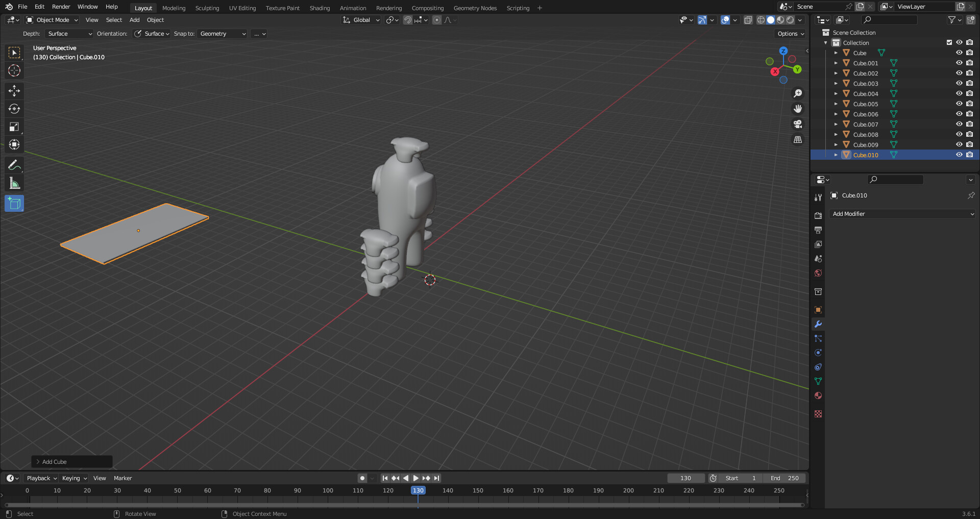Click the timeline playhead at frame 130
980x519 pixels.
418,490
